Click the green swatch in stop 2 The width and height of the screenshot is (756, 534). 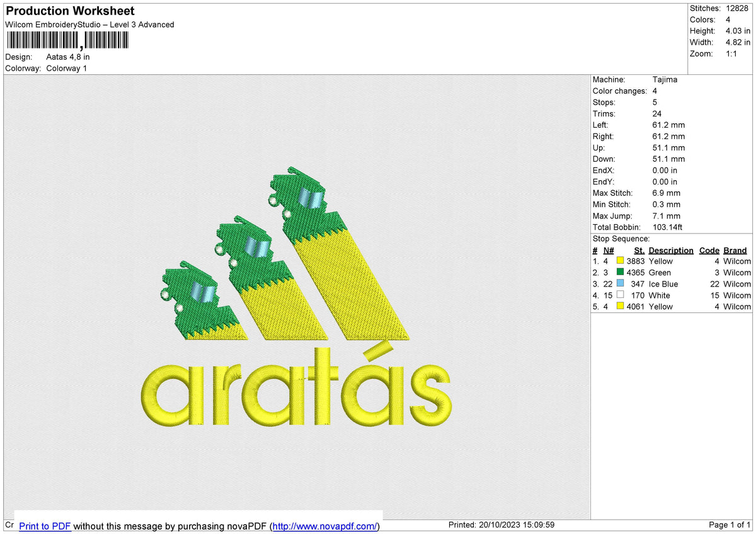621,273
